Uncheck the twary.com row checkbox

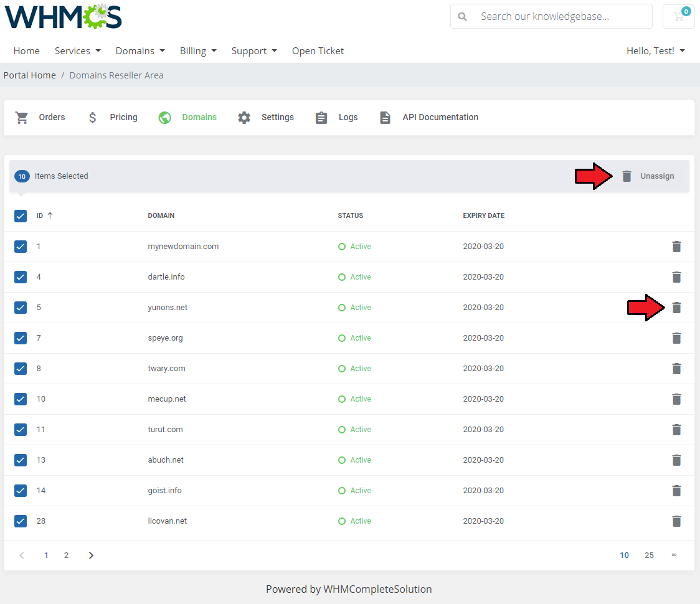point(21,369)
